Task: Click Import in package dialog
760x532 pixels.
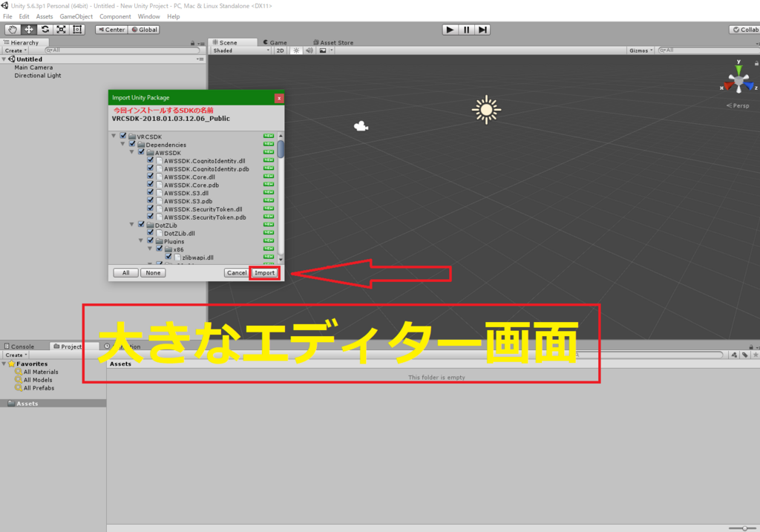Action: pyautogui.click(x=265, y=273)
